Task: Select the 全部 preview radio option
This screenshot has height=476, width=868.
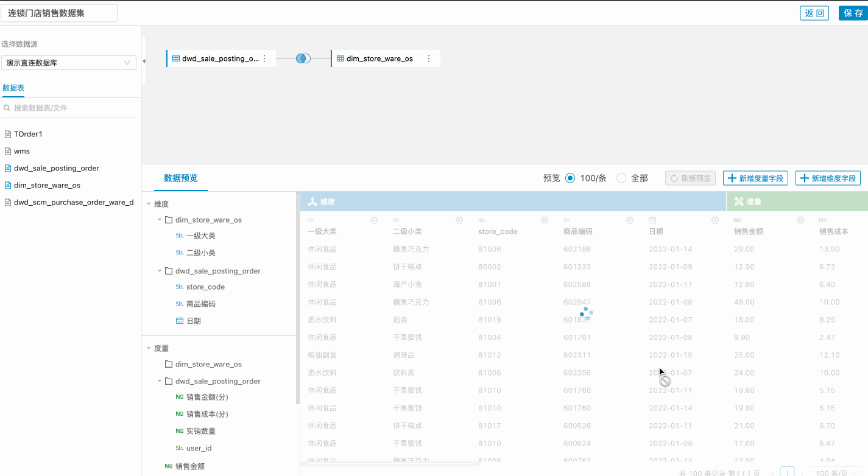Action: pos(621,178)
